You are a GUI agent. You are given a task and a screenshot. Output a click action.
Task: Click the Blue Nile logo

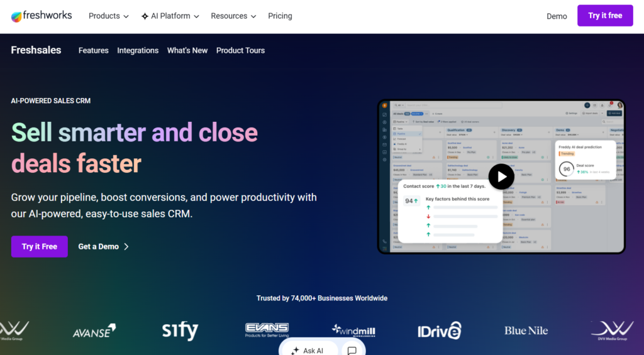(x=526, y=330)
